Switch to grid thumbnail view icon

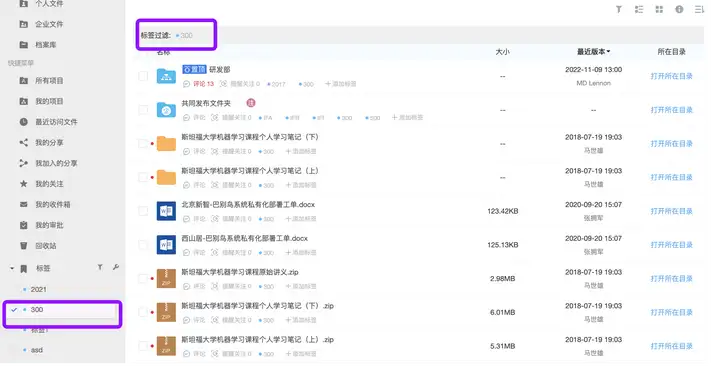pos(659,9)
